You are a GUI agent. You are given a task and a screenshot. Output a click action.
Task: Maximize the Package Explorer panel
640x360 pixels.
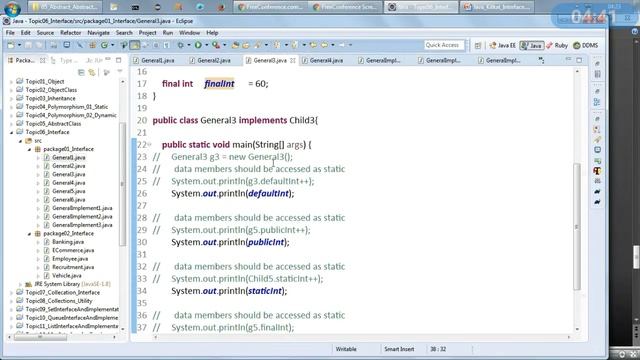pyautogui.click(x=118, y=60)
